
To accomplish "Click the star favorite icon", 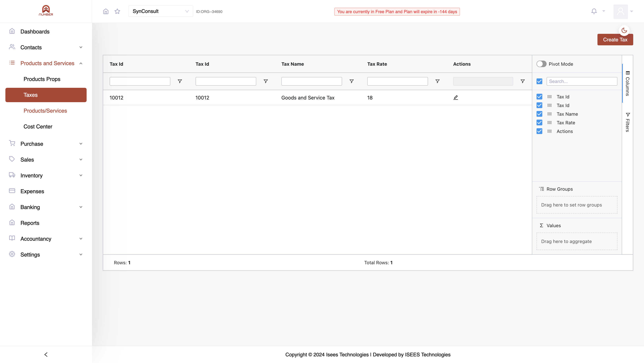I will (117, 11).
